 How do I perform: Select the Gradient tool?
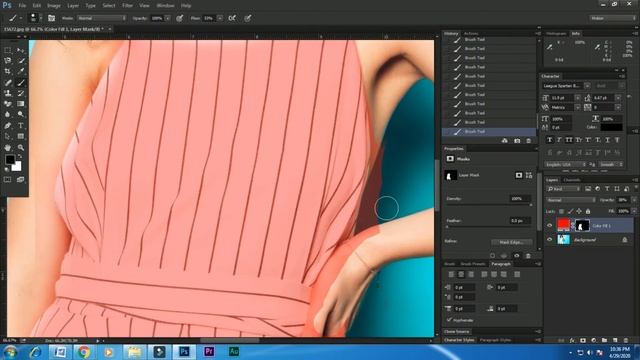[21, 104]
